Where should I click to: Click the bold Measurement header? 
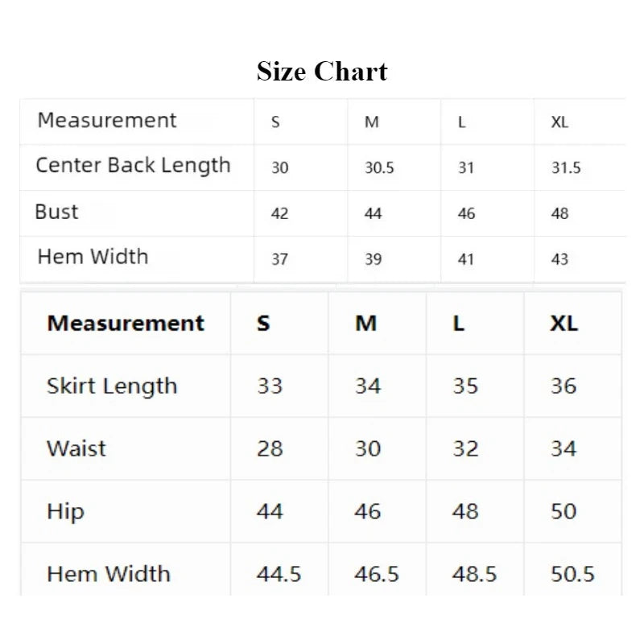(126, 324)
